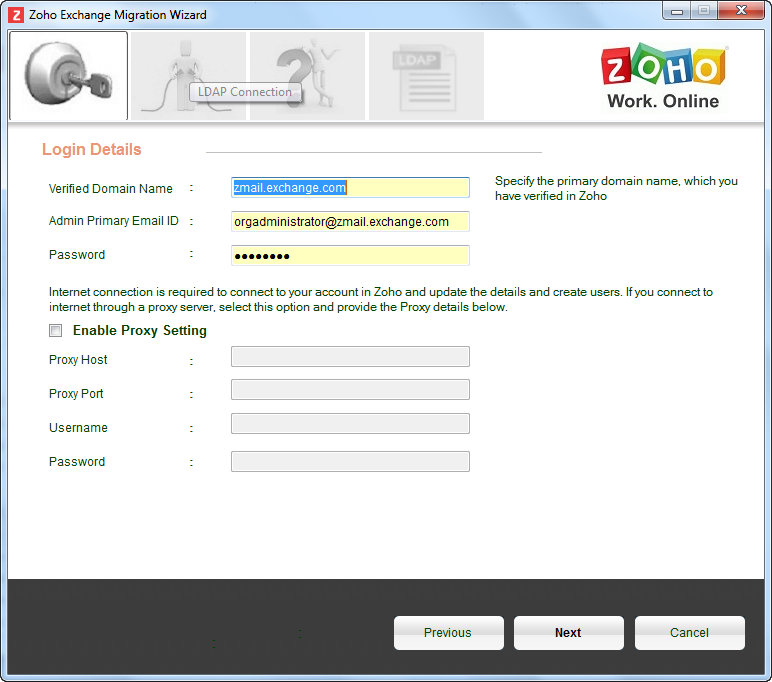Click the proxy Username input field
Image resolution: width=772 pixels, height=682 pixels.
point(350,424)
